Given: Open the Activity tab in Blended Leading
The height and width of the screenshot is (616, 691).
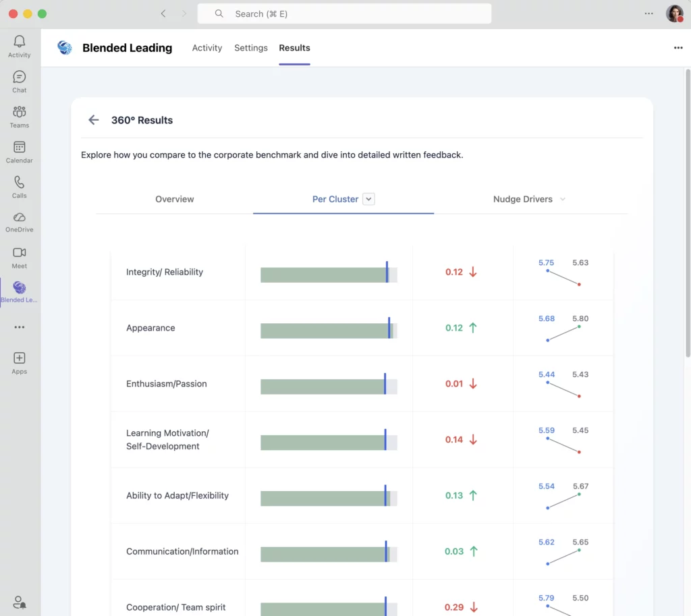Looking at the screenshot, I should point(206,48).
